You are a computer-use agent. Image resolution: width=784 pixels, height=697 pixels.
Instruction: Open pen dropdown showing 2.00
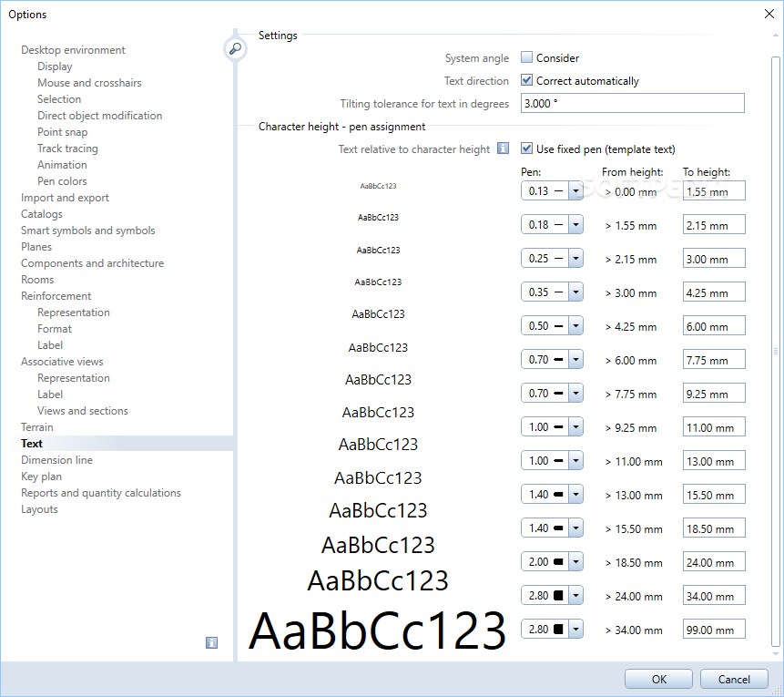(x=575, y=561)
